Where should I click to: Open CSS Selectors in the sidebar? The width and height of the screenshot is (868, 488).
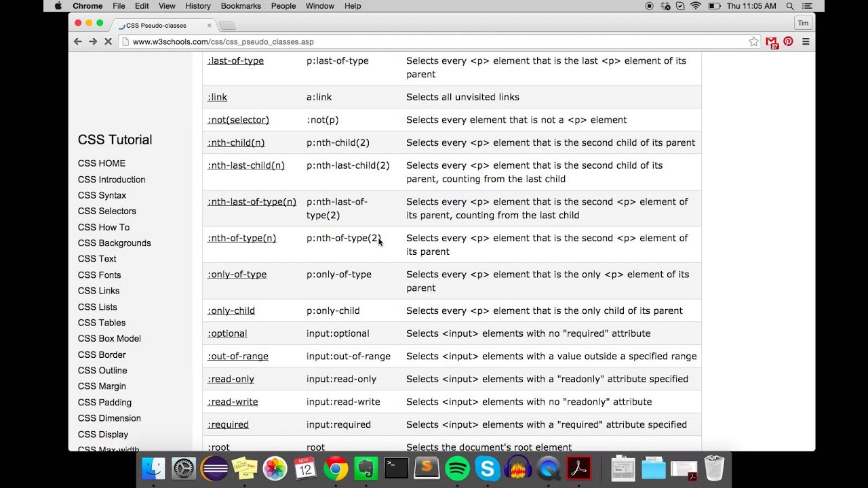[107, 211]
